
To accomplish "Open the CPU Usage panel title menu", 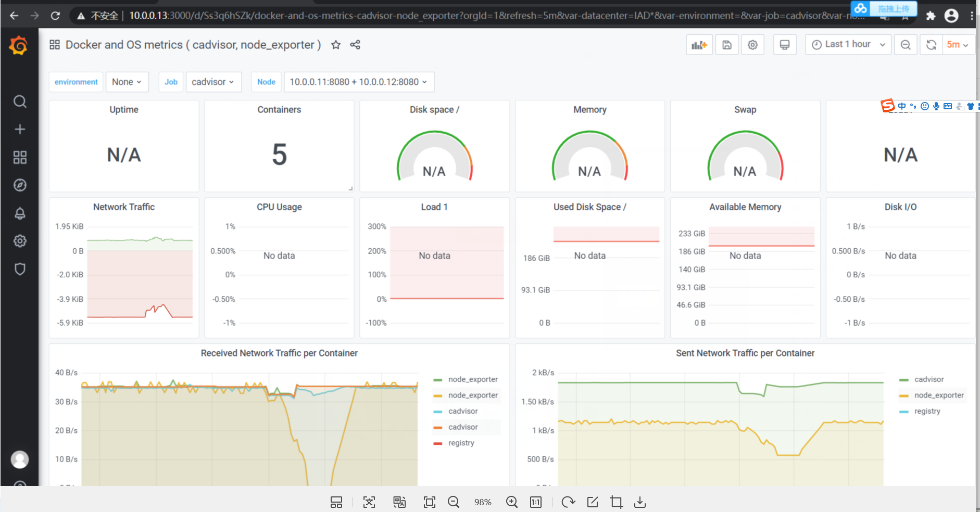I will click(x=279, y=207).
